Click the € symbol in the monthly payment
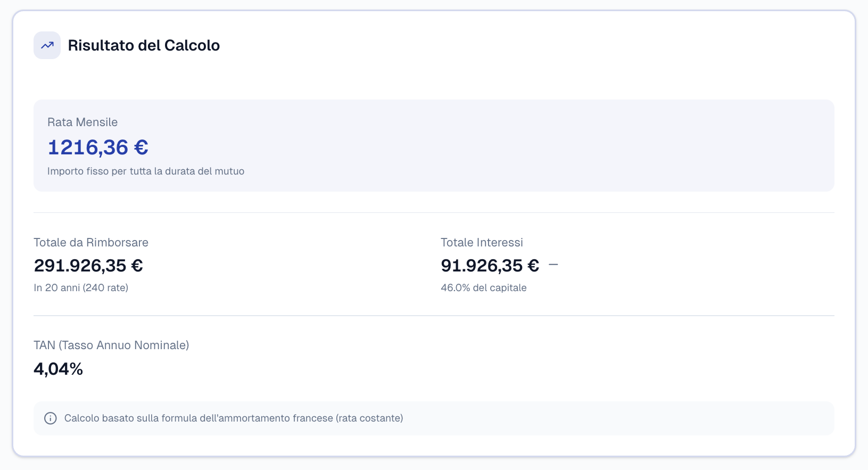 tap(141, 147)
